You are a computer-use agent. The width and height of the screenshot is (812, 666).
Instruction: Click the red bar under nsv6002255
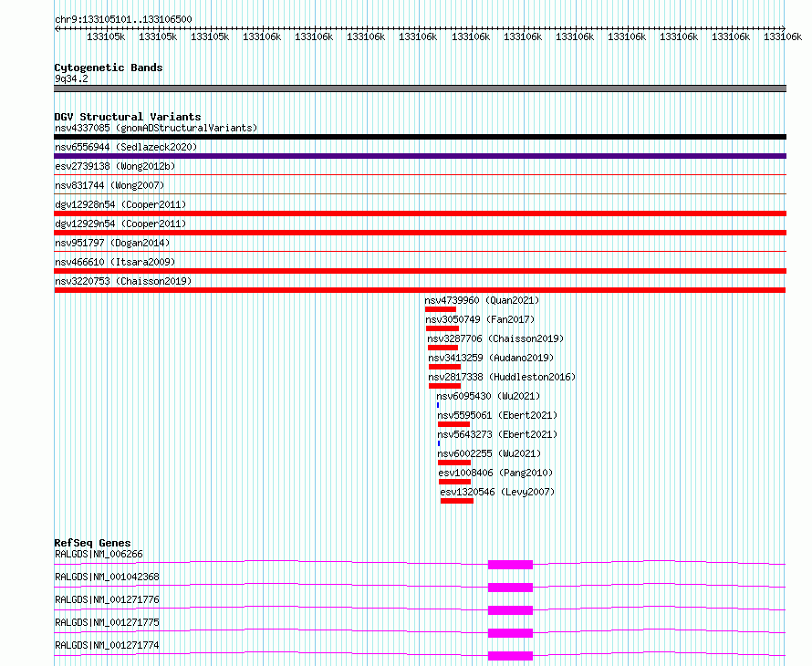pos(454,463)
